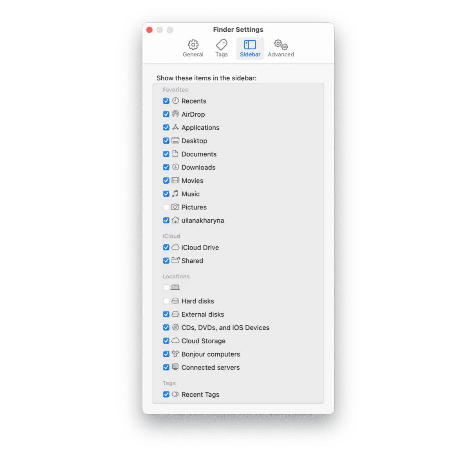The height and width of the screenshot is (450, 476).
Task: Click the AirDrop radar icon
Action: (175, 114)
